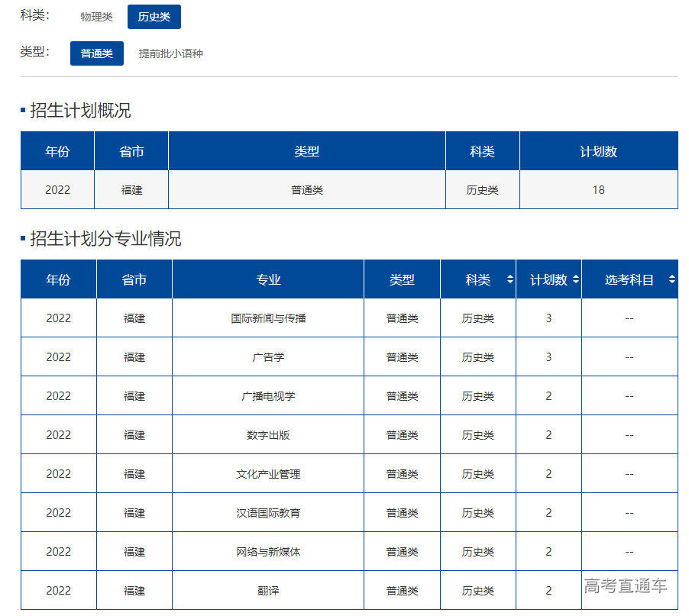Choose the 普通类 type option
The image size is (689, 616).
click(97, 53)
